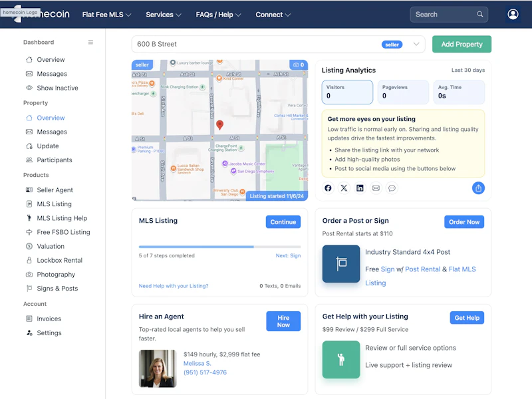The image size is (532, 399).
Task: Open the Sign link in post offer
Action: pos(387,269)
